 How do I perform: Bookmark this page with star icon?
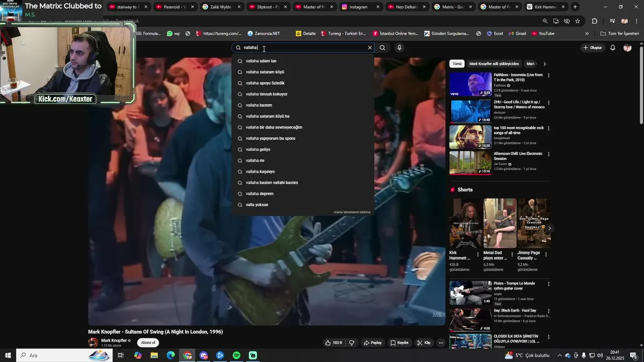point(578,21)
